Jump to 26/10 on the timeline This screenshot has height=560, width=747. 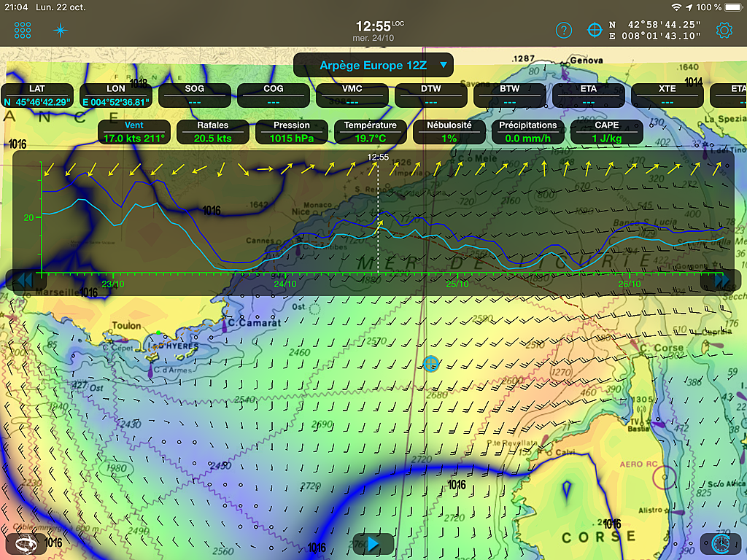(x=630, y=284)
